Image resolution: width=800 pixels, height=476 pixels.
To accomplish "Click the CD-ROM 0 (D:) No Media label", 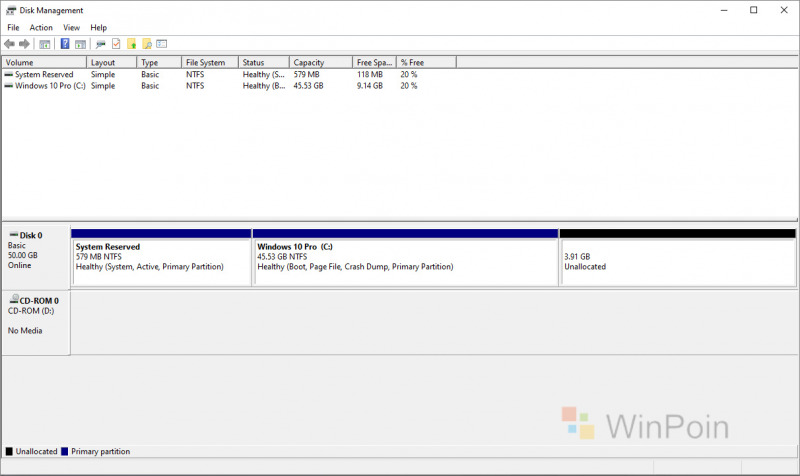I will pyautogui.click(x=36, y=322).
